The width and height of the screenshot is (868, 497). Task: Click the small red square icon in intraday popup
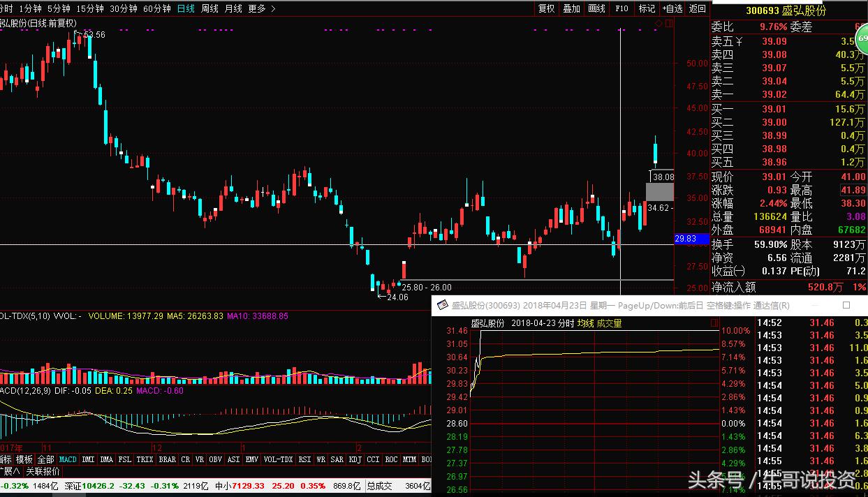point(714,323)
